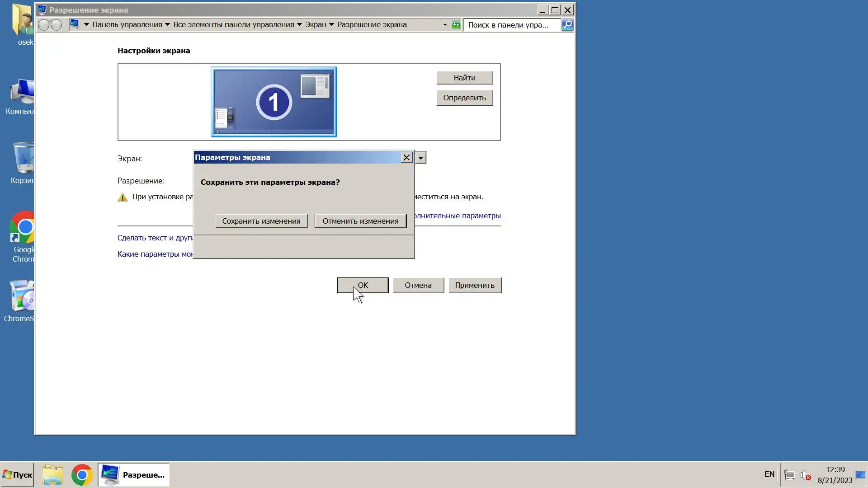Click the volume icon in system tray

(x=805, y=475)
